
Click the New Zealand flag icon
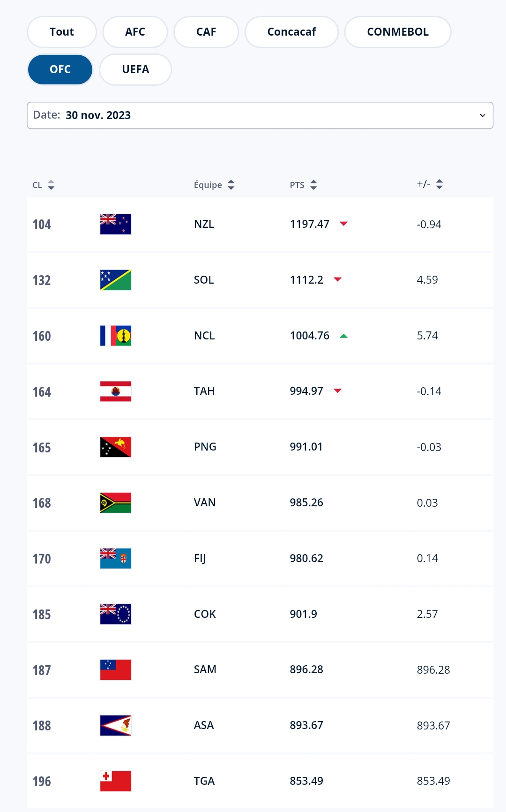point(115,224)
